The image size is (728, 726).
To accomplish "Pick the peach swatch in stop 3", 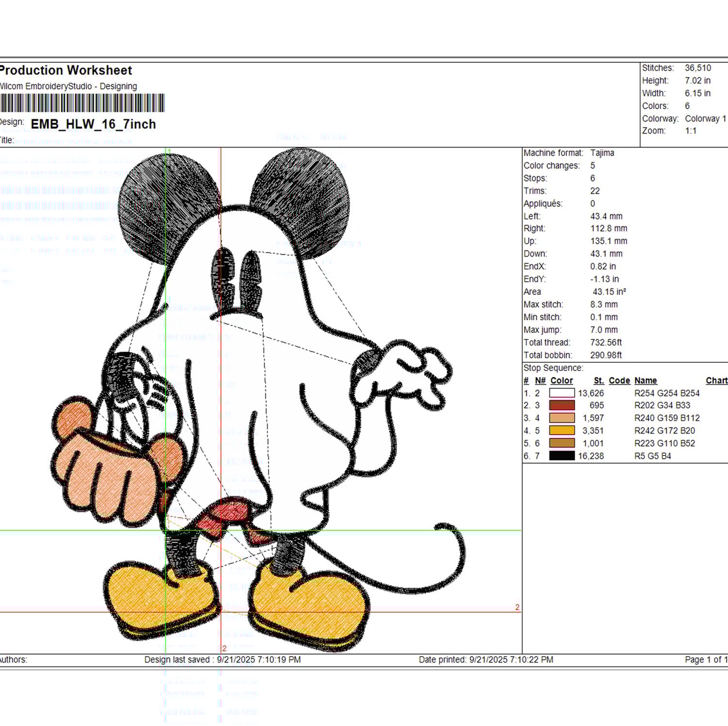I will coord(562,418).
